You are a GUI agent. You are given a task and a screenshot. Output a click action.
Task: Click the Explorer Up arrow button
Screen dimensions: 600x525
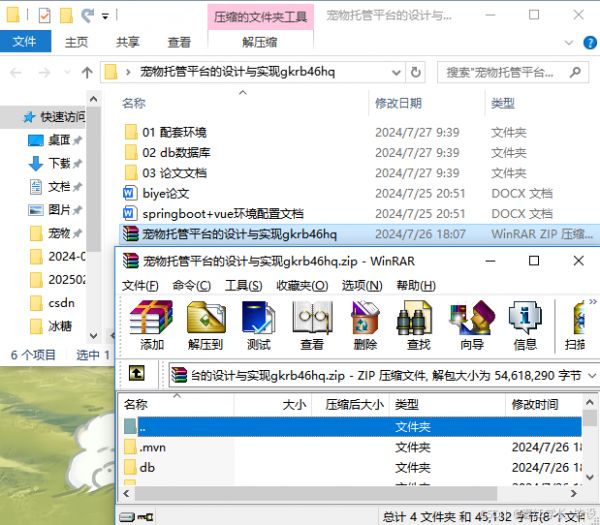coord(87,72)
